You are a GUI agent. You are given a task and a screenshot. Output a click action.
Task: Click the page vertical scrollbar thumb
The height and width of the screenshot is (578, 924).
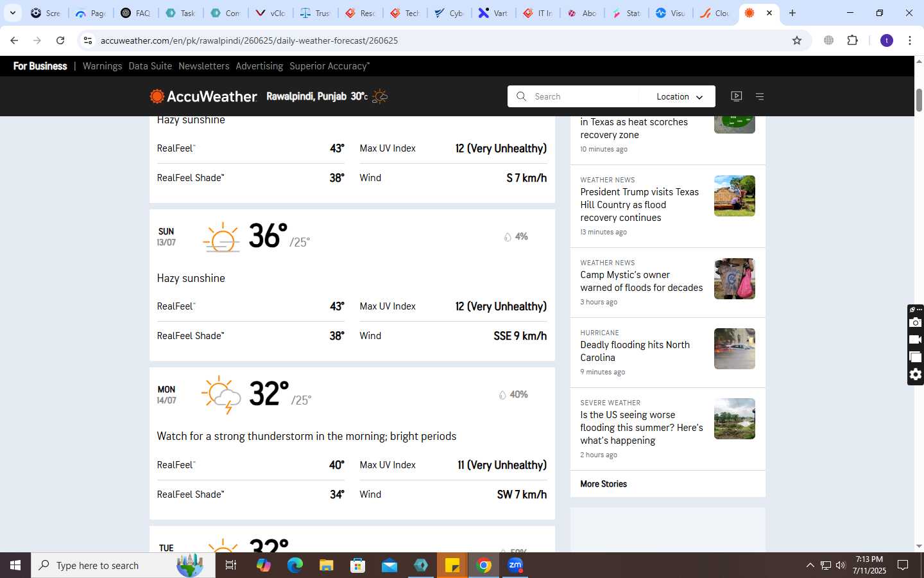(x=919, y=100)
